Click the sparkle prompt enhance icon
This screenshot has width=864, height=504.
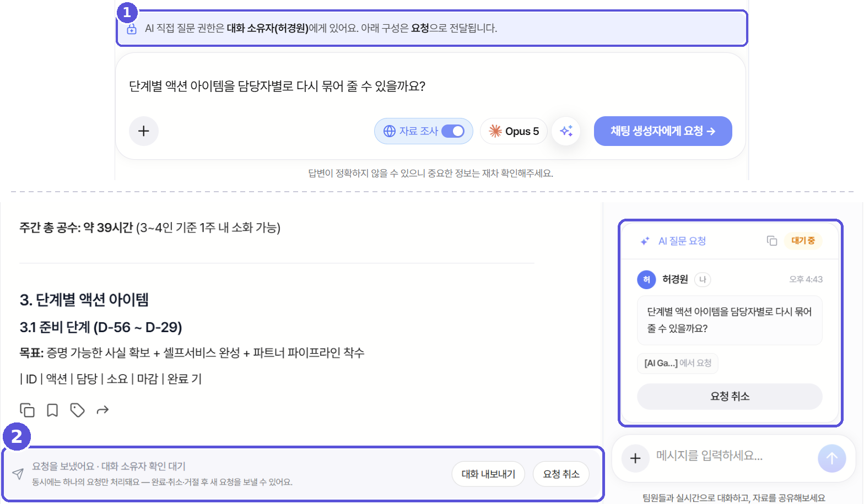pos(566,131)
